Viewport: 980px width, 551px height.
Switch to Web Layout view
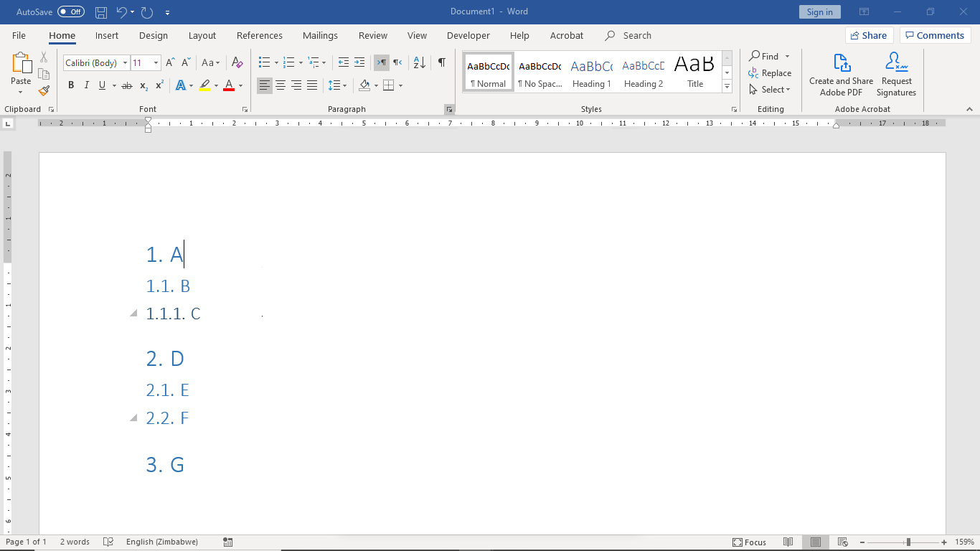point(843,542)
